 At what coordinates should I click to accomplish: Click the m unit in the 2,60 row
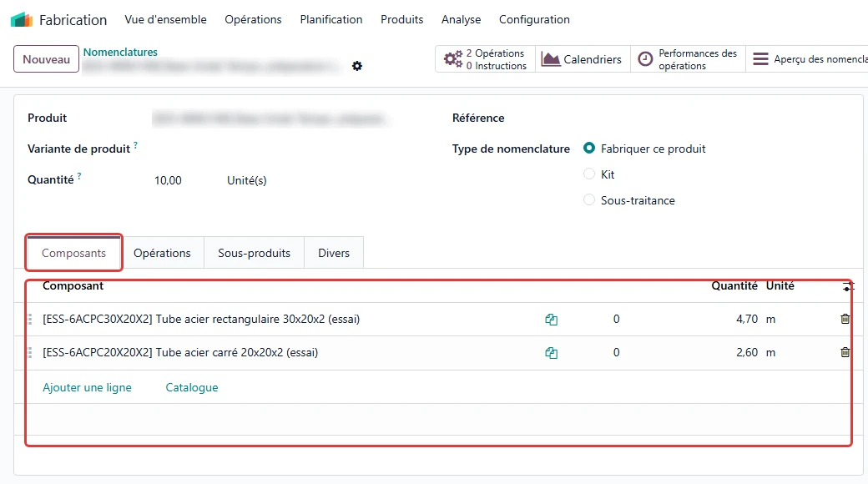(x=770, y=353)
